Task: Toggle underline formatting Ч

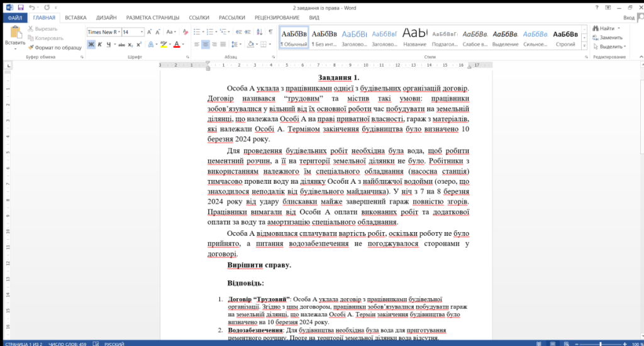Action: (108, 45)
